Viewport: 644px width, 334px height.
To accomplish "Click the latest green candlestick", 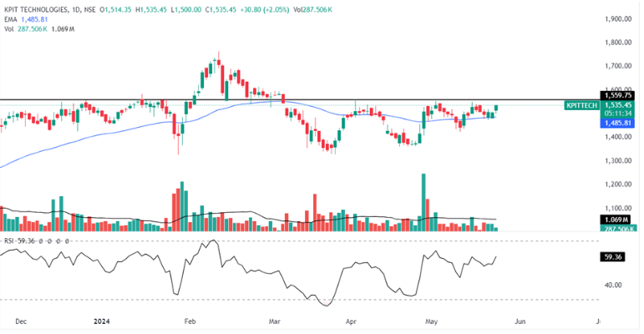I will point(497,109).
